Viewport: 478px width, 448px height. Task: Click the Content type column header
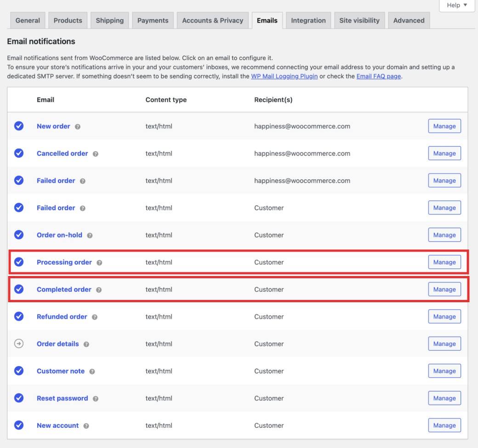click(x=166, y=100)
